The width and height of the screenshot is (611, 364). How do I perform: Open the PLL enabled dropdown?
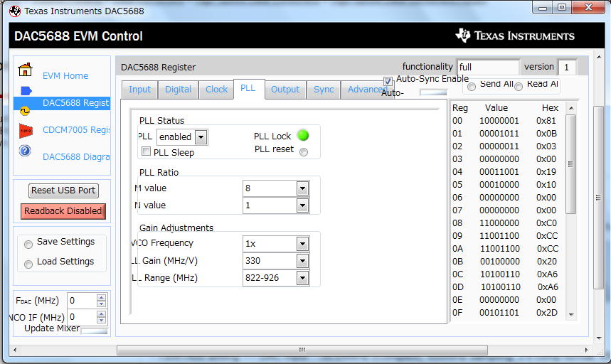coord(201,137)
